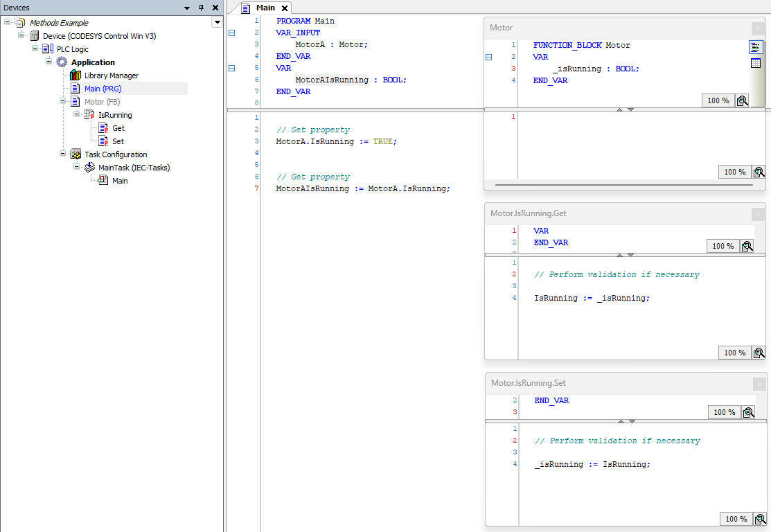Select the Main editor tab
Screen dimensions: 771x532
(x=265, y=8)
